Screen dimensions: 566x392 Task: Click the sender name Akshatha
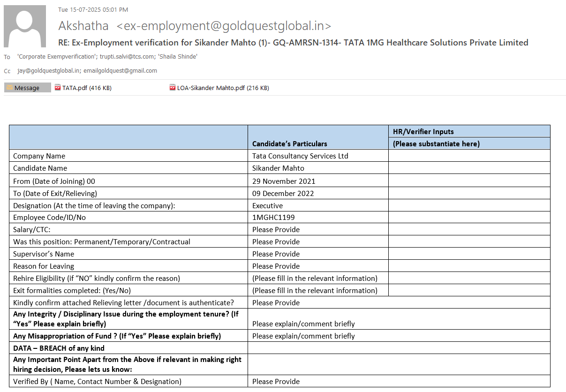pos(83,26)
